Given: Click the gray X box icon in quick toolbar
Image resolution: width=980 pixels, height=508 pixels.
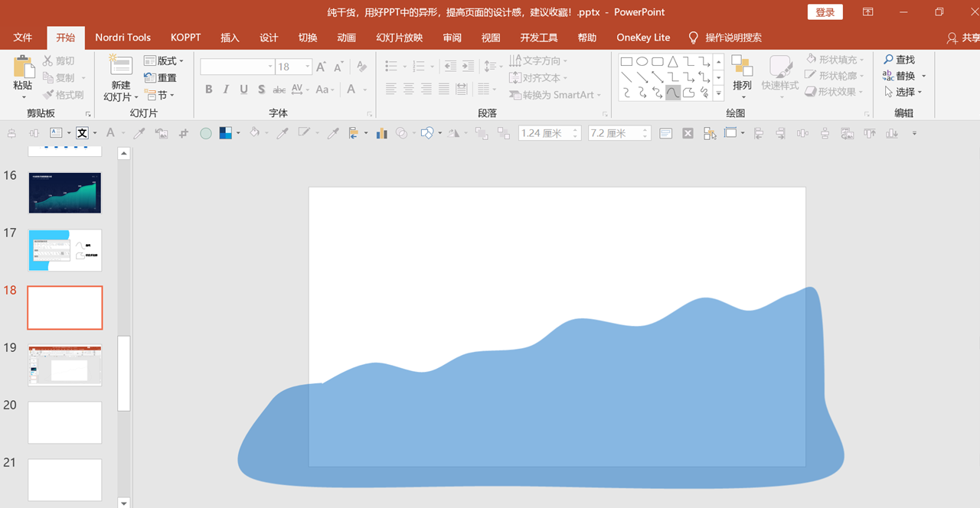Looking at the screenshot, I should coord(688,133).
